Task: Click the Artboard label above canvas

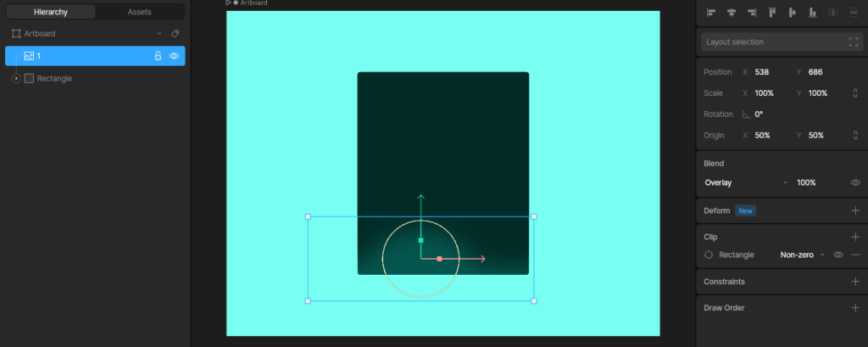Action: click(253, 3)
